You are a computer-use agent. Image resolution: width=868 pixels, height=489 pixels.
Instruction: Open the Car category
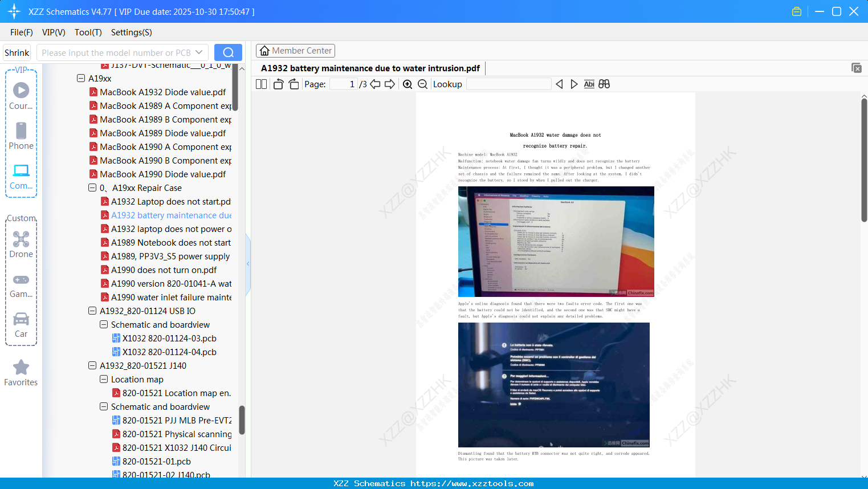pos(21,325)
